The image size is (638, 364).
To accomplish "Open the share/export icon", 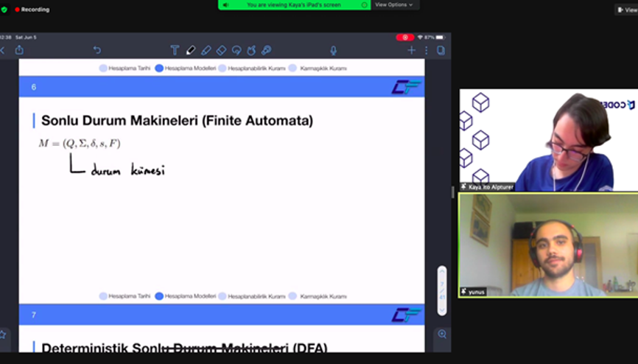I will pyautogui.click(x=19, y=50).
